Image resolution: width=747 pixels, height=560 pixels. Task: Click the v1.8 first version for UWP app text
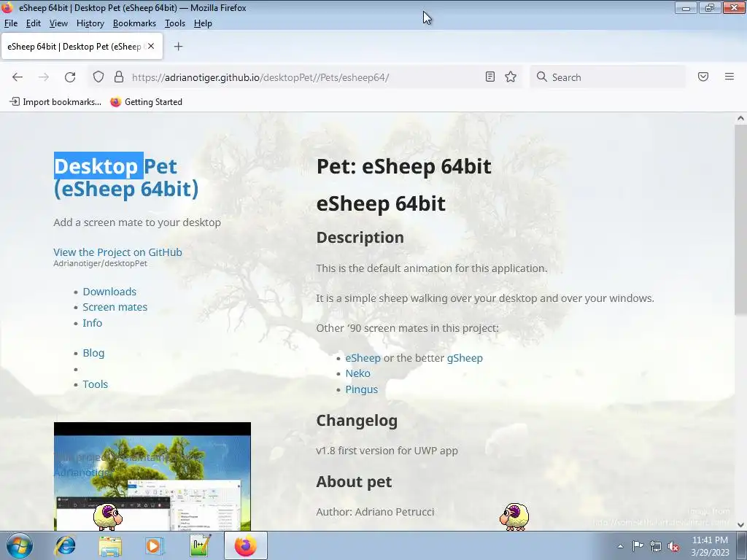(387, 451)
